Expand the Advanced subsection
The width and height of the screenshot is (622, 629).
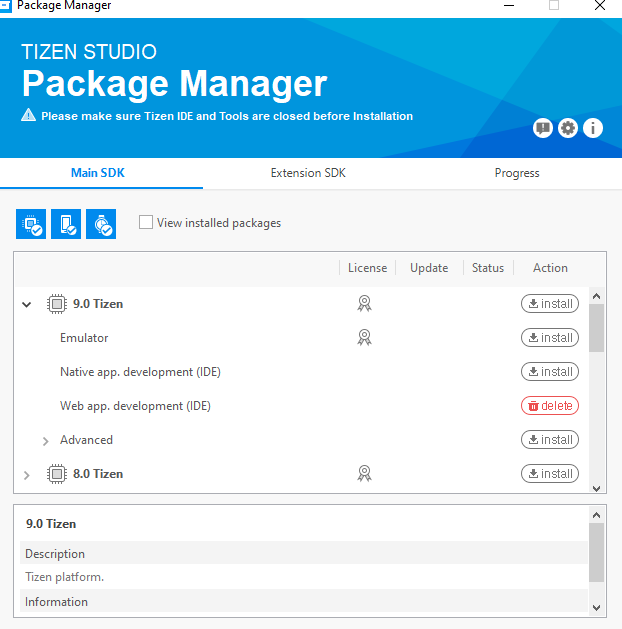point(46,440)
